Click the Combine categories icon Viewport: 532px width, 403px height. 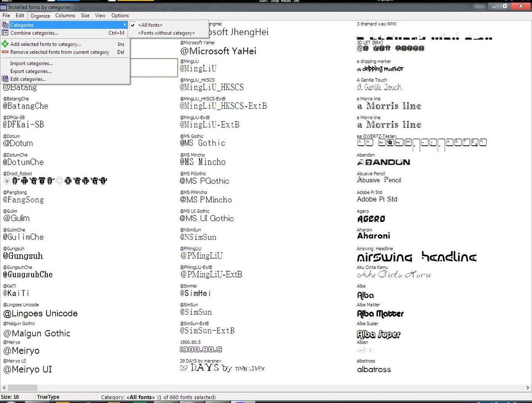coord(5,33)
